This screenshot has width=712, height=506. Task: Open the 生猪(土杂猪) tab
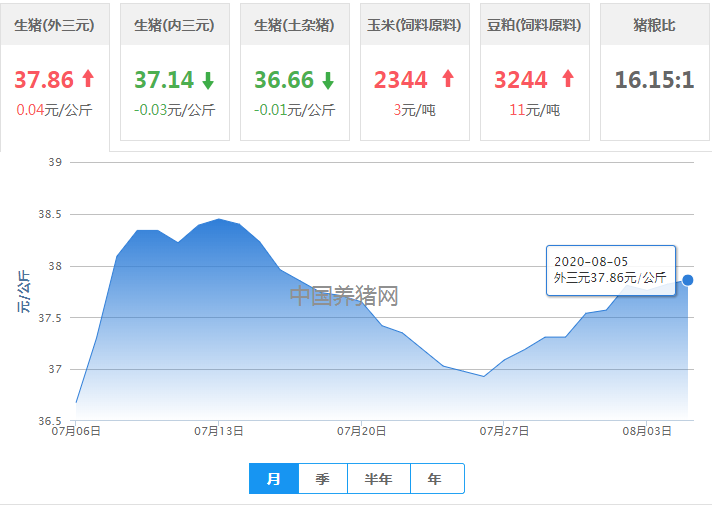point(294,25)
